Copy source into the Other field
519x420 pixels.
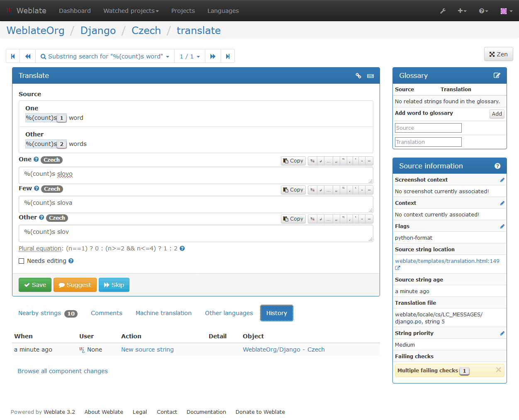293,219
